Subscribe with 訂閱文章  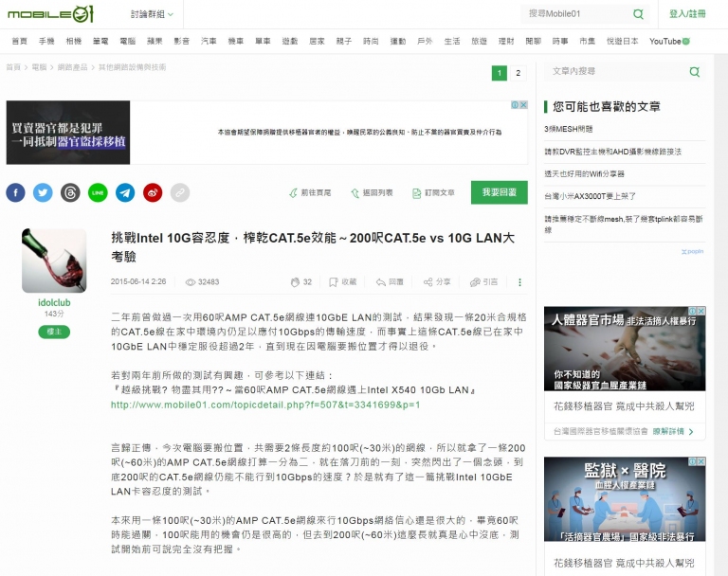[433, 192]
